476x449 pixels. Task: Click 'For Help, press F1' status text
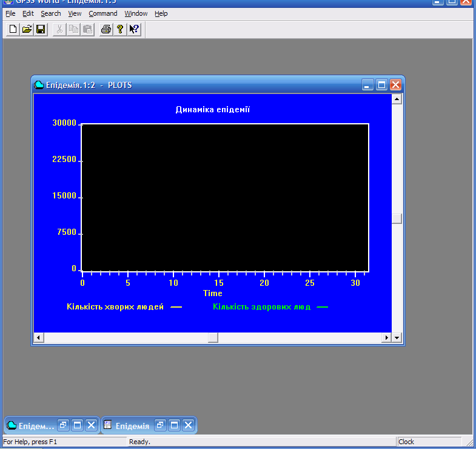[x=30, y=442]
